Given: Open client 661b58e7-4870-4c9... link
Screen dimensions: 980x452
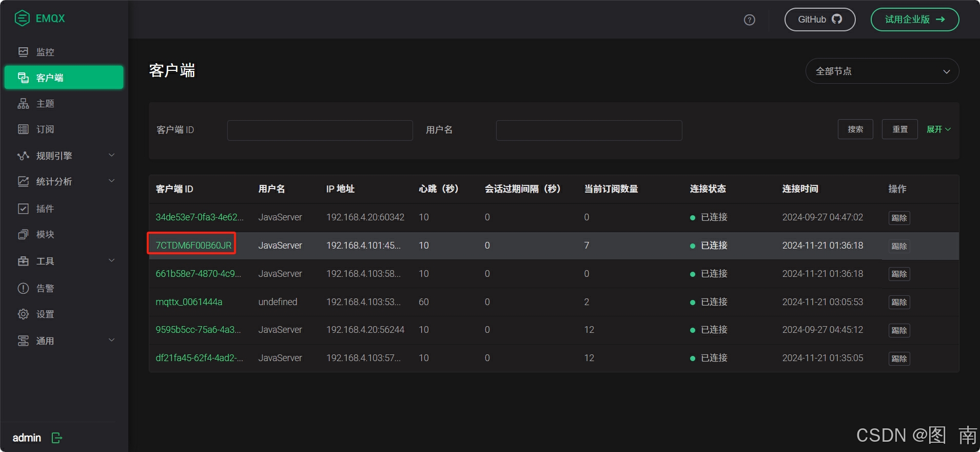Looking at the screenshot, I should coord(198,274).
